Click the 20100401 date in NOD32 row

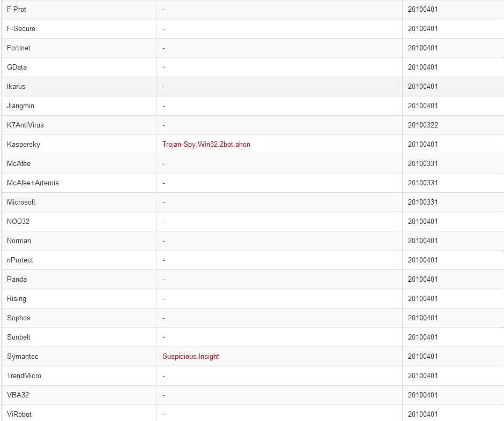[x=423, y=221]
